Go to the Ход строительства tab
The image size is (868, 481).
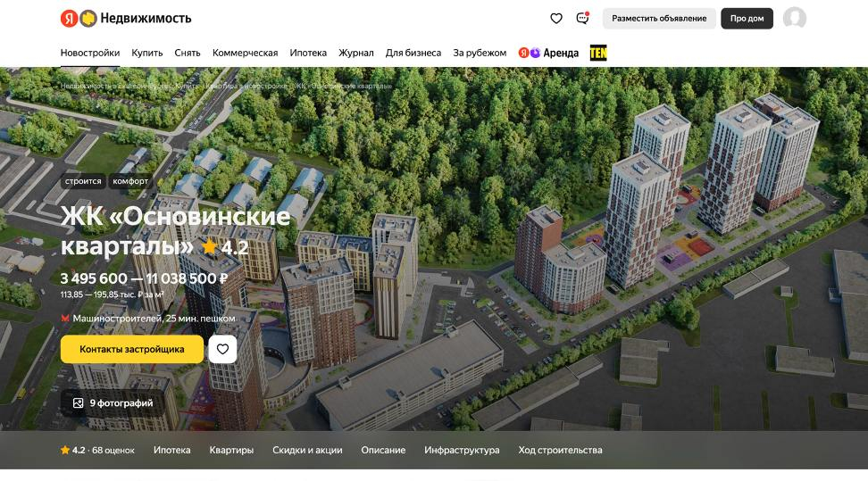click(x=560, y=450)
